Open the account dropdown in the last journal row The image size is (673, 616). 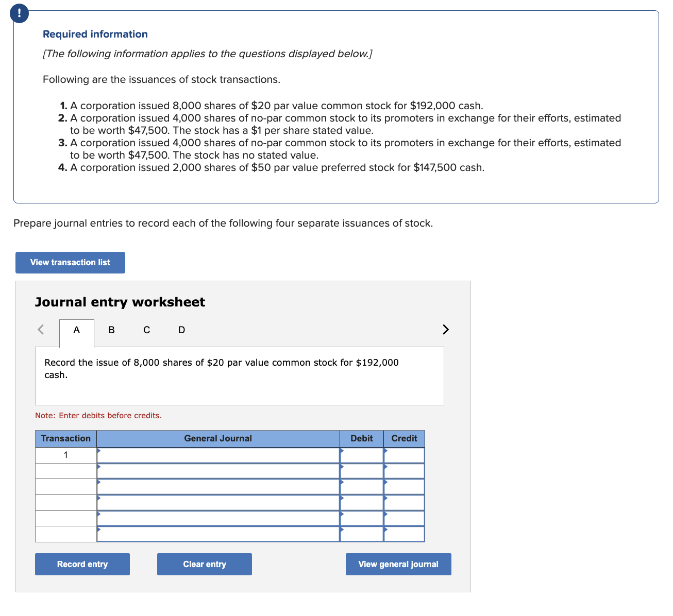[98, 529]
